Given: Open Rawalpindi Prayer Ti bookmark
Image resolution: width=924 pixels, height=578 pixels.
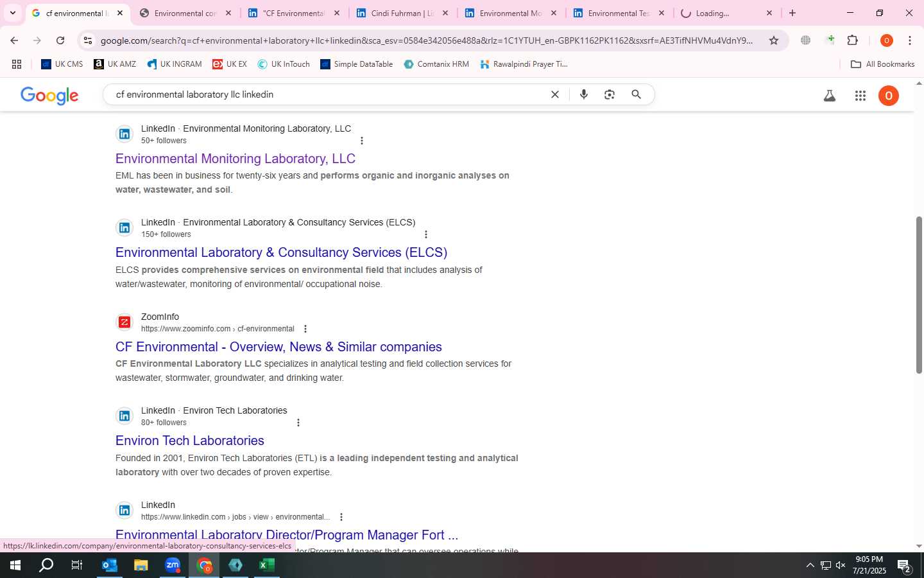Looking at the screenshot, I should pyautogui.click(x=524, y=64).
